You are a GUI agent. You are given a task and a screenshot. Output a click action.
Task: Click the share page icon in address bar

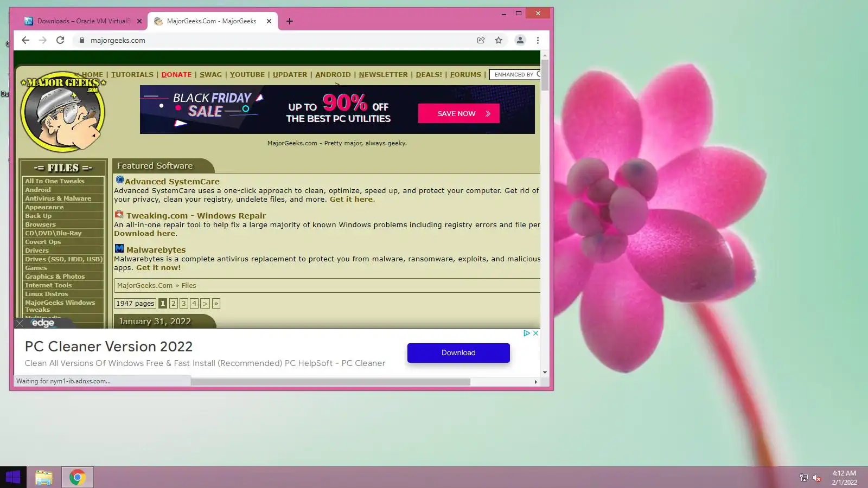click(481, 40)
